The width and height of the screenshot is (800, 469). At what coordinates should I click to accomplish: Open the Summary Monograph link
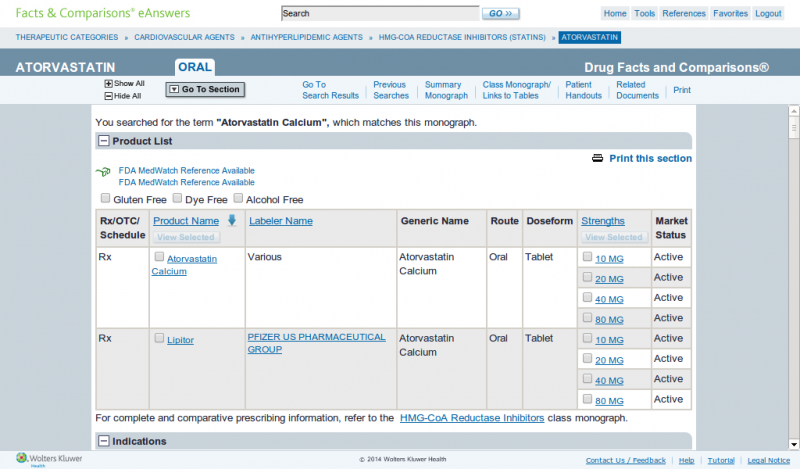point(446,90)
